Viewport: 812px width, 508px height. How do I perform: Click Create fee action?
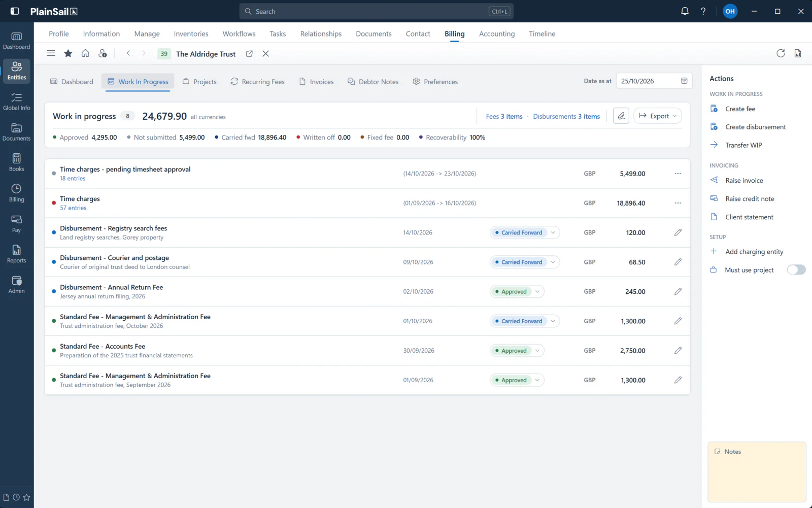coord(740,109)
